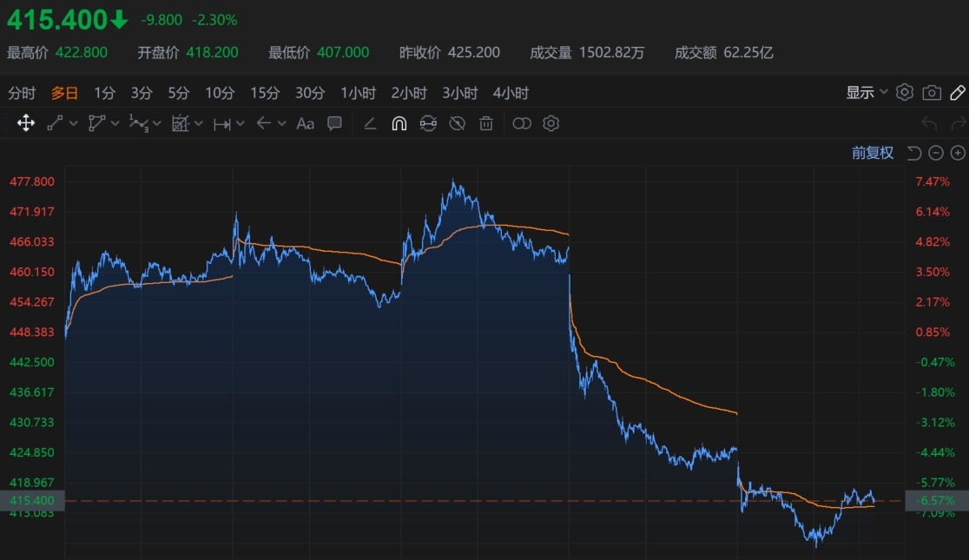Zoom in chart with plus icon
Viewport: 969px width, 560px height.
tap(958, 153)
